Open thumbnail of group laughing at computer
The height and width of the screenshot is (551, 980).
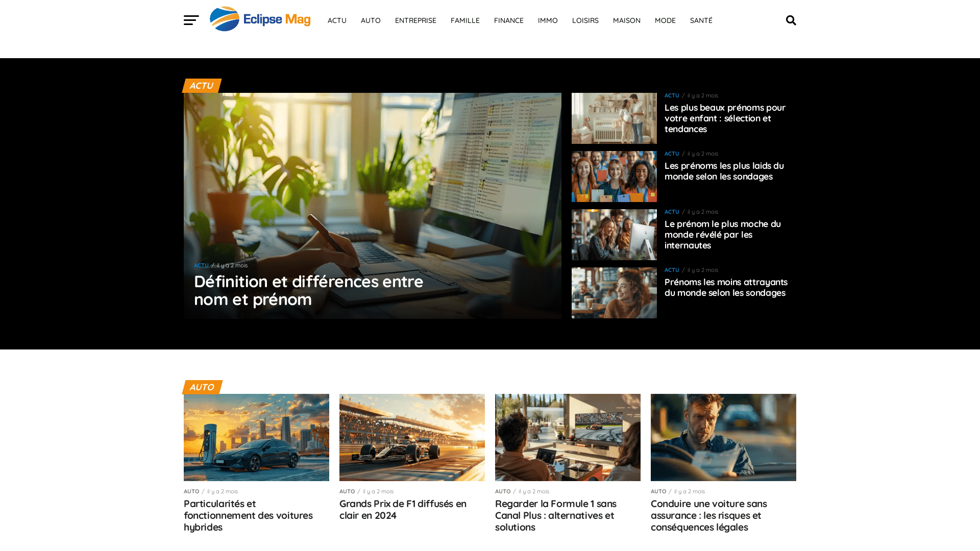point(614,235)
